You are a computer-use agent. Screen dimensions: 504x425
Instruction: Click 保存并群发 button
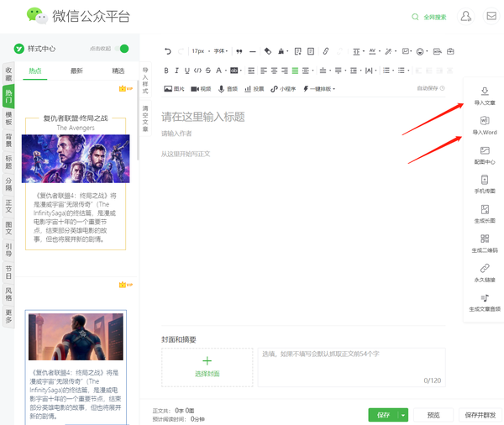point(480,415)
